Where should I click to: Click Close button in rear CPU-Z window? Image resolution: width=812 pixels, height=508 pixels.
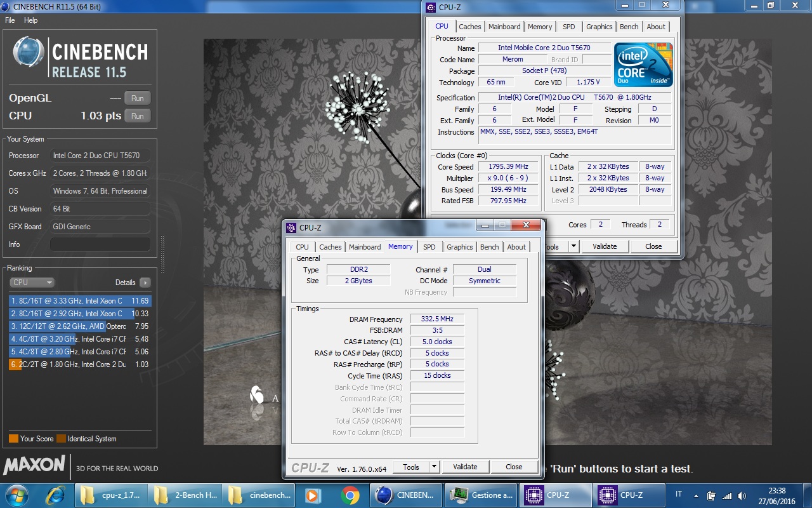tap(653, 246)
